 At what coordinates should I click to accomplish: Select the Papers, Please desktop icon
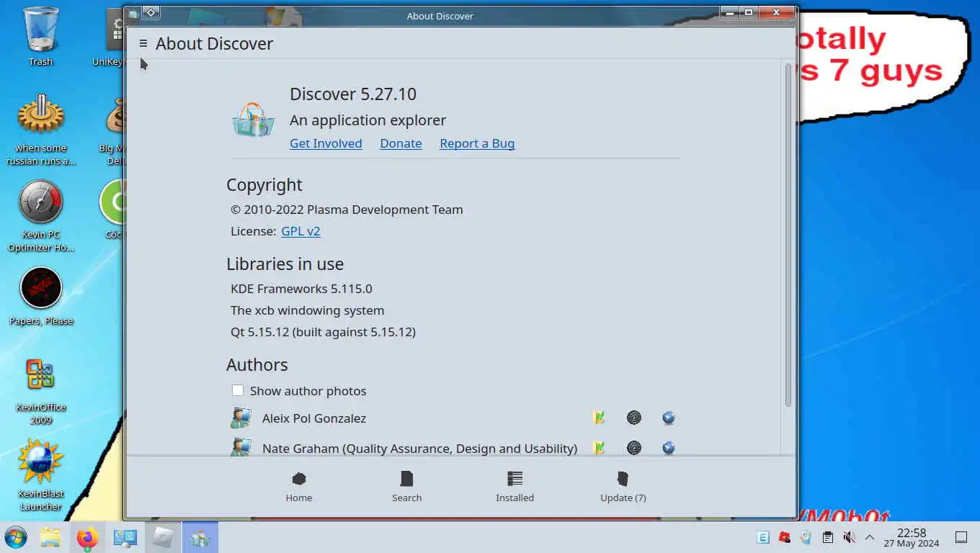[41, 297]
